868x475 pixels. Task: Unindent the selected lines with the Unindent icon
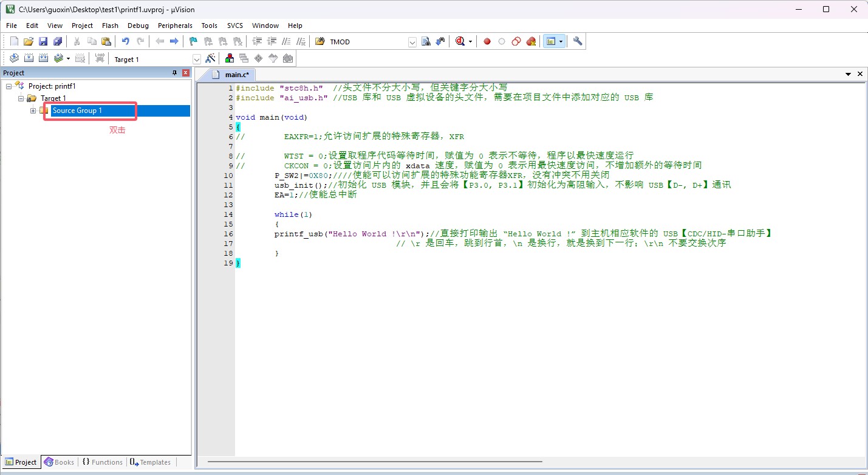coord(272,41)
